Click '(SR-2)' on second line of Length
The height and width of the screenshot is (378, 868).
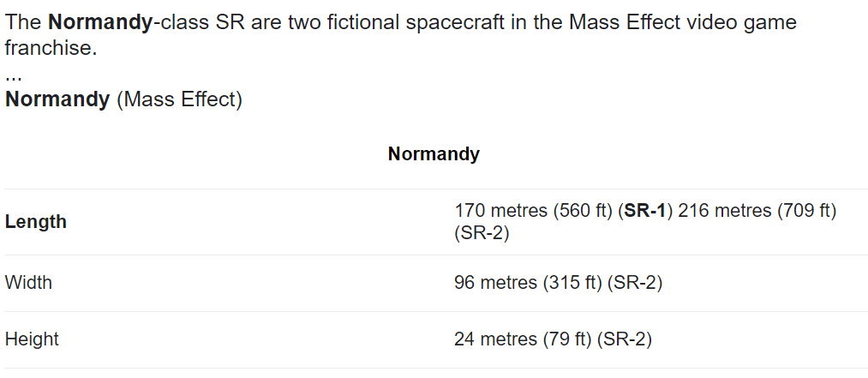click(x=482, y=233)
